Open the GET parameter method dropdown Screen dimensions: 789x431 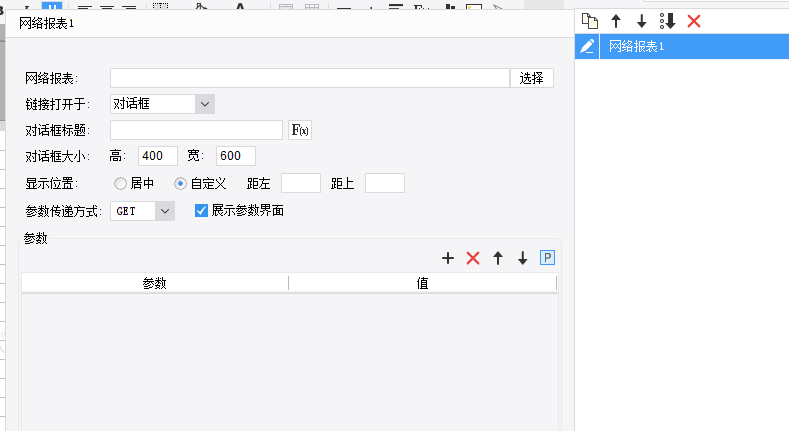coord(143,211)
